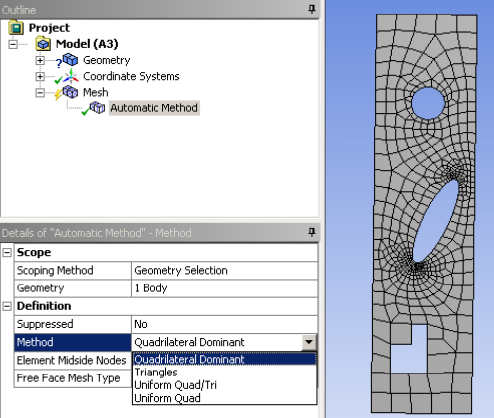494x418 pixels.
Task: Select the Model (A3) tree item
Action: click(87, 44)
